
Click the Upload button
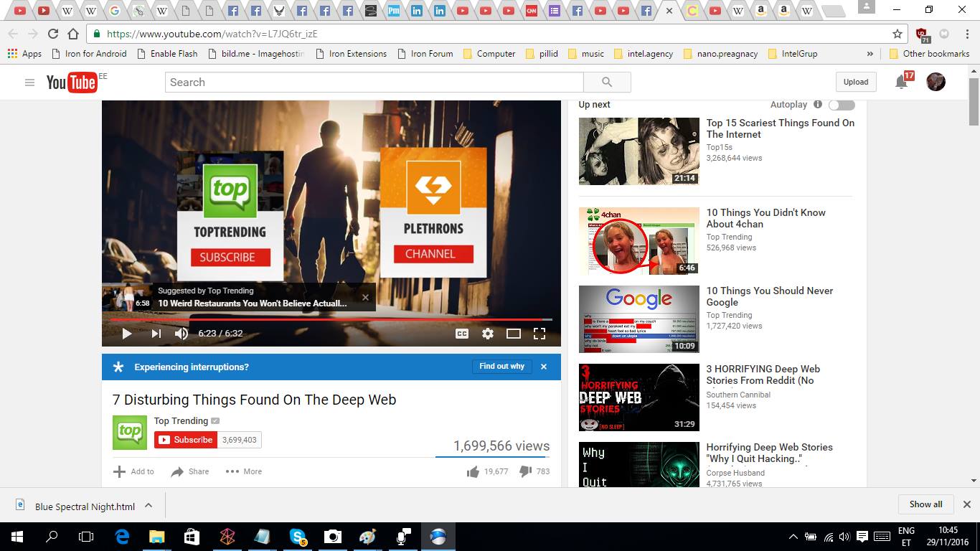(x=855, y=82)
